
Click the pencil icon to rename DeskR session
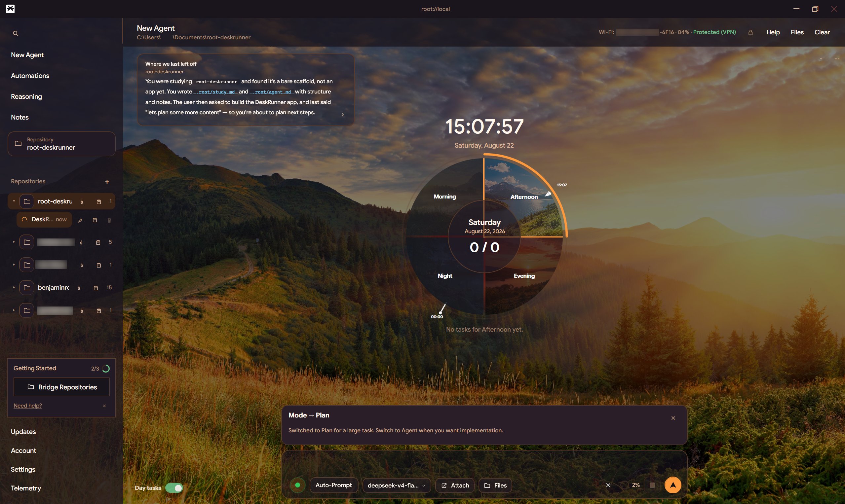tap(80, 220)
